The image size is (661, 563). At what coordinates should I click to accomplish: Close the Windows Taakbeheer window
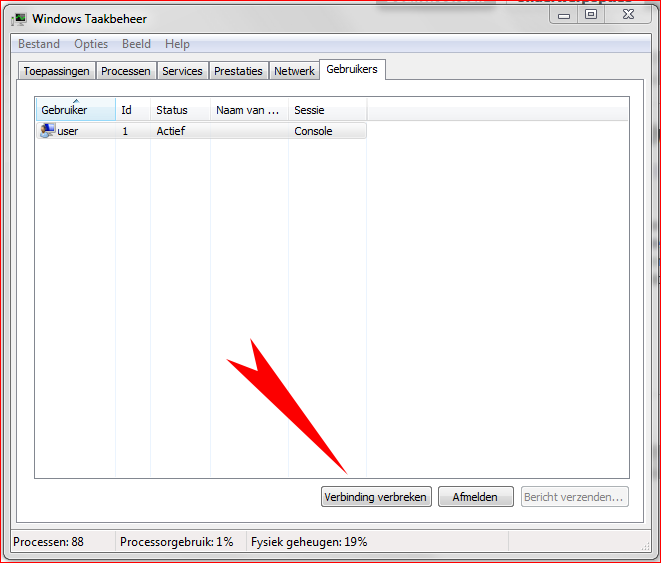(x=629, y=15)
